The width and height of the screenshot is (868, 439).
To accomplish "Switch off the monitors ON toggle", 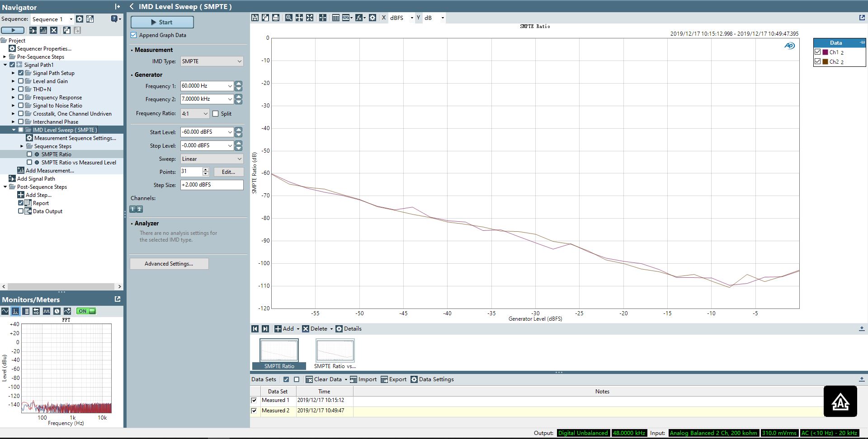I will pyautogui.click(x=86, y=311).
